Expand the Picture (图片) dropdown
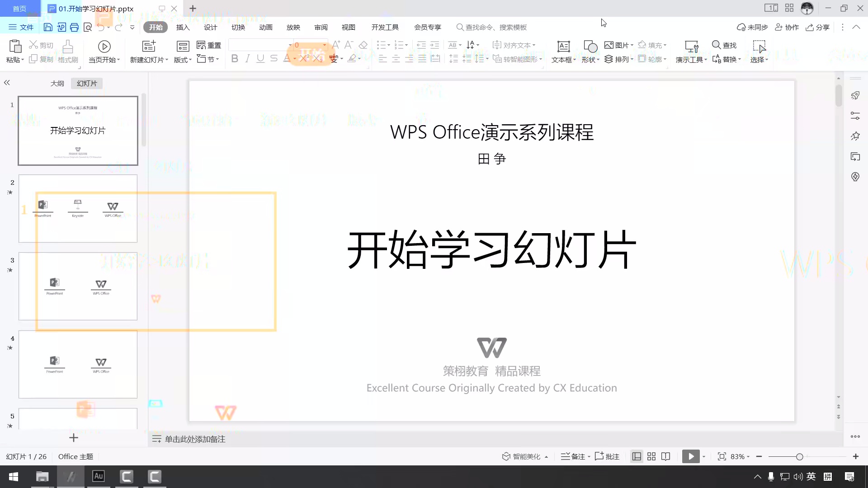 point(632,45)
